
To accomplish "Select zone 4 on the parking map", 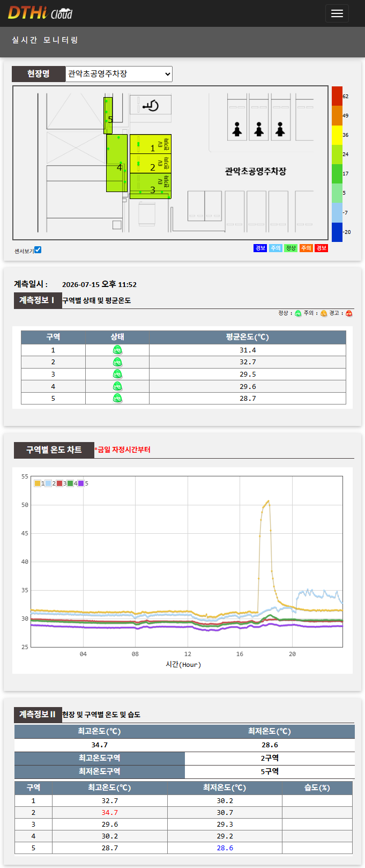I will 117,163.
